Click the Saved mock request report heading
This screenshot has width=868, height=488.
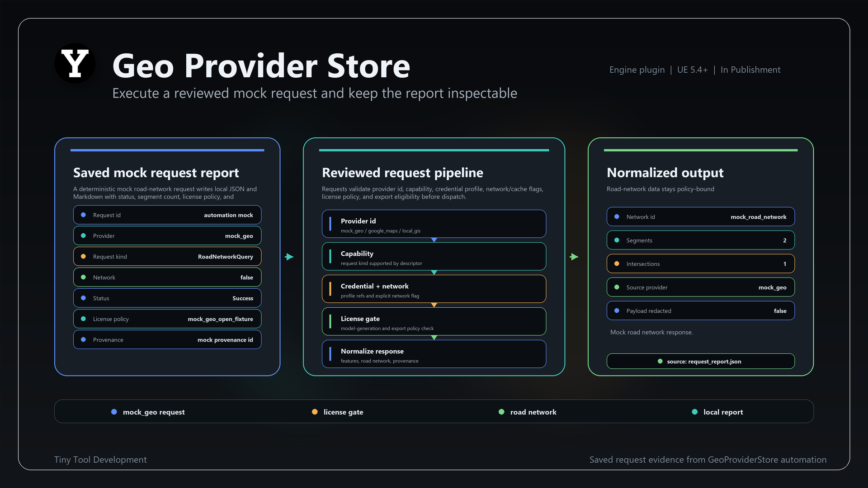tap(156, 173)
